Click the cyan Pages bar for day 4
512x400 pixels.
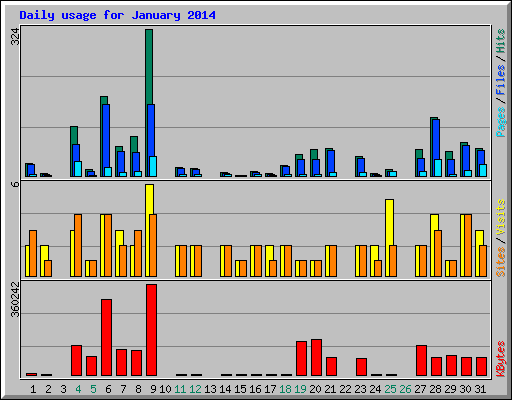78,169
